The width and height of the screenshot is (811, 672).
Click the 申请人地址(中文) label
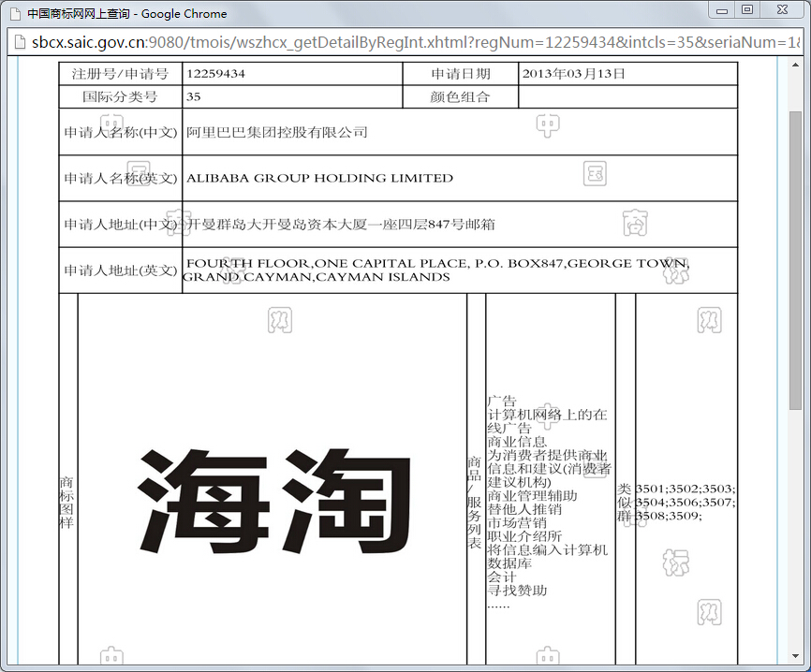click(121, 225)
